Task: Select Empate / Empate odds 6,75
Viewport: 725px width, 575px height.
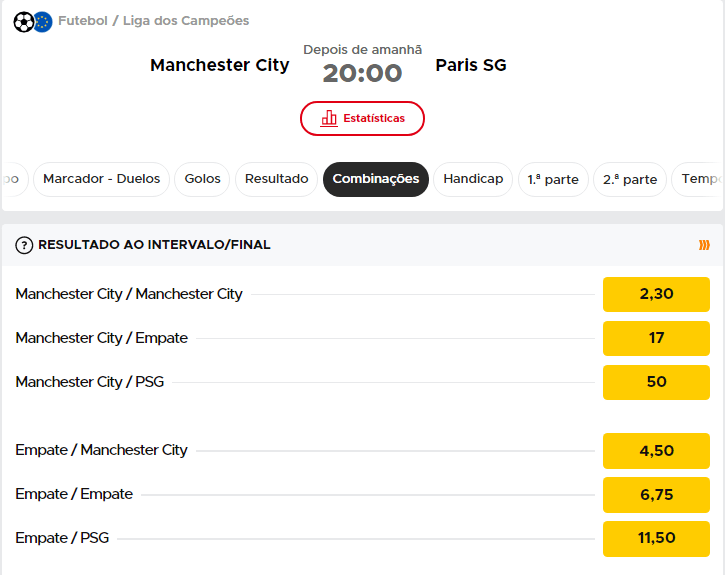Action: tap(656, 494)
